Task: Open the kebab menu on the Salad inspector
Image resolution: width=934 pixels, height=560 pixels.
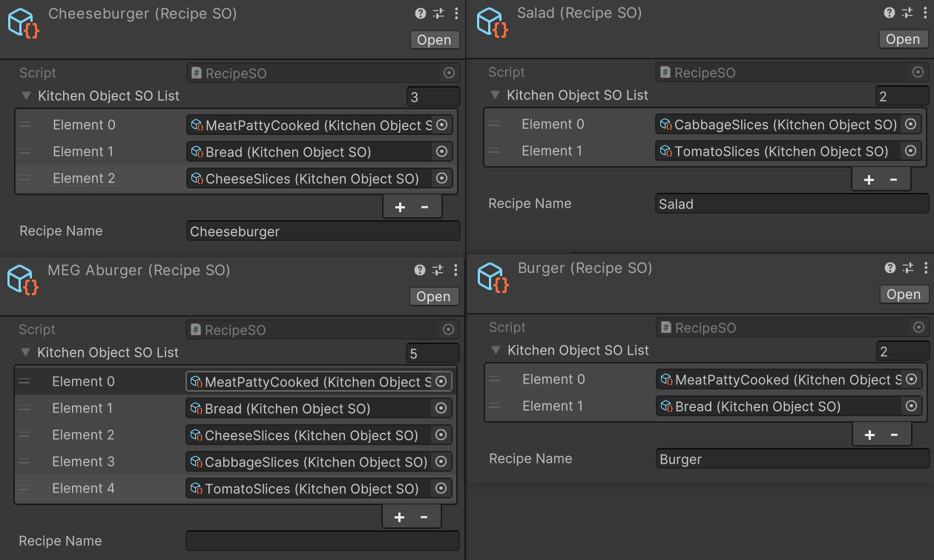Action: coord(924,13)
